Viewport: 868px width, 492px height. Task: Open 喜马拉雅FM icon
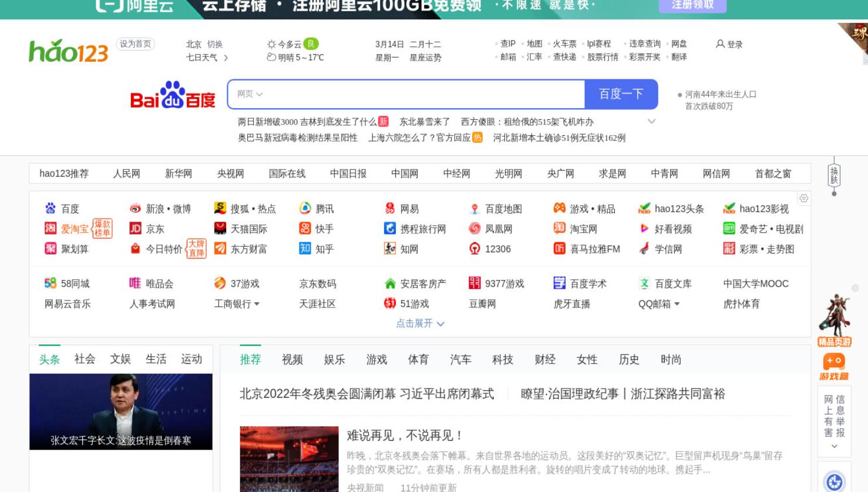pyautogui.click(x=560, y=249)
